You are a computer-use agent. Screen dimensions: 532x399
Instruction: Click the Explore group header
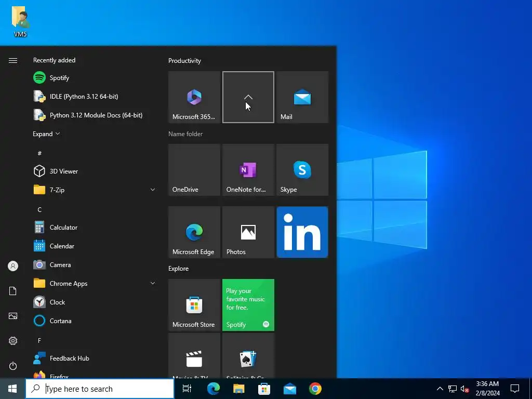(x=179, y=269)
